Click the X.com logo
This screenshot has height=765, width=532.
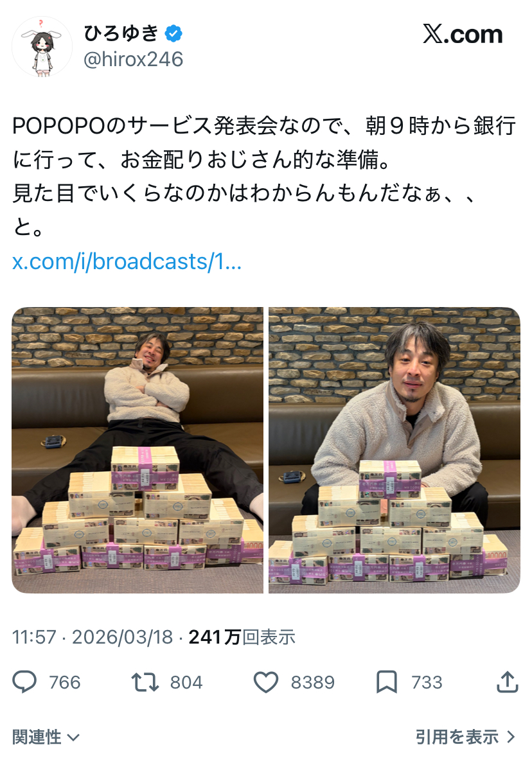[462, 34]
